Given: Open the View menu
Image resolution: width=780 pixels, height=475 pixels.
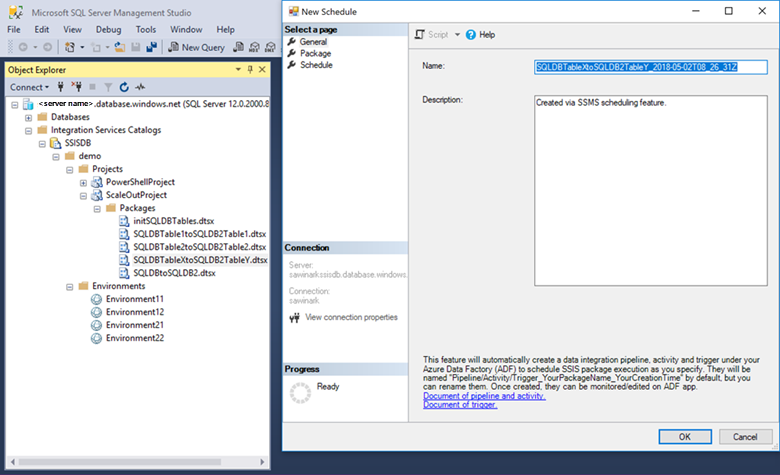Looking at the screenshot, I should tap(72, 30).
